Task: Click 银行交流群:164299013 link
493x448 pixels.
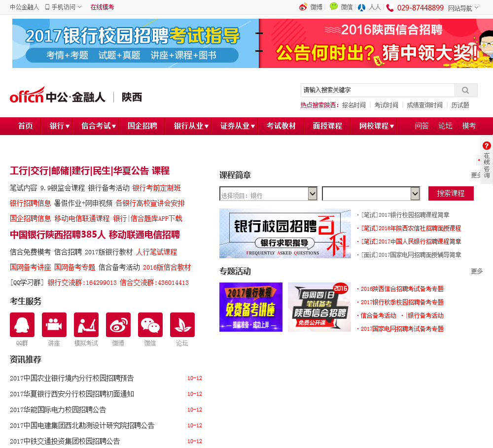Action: coord(82,282)
